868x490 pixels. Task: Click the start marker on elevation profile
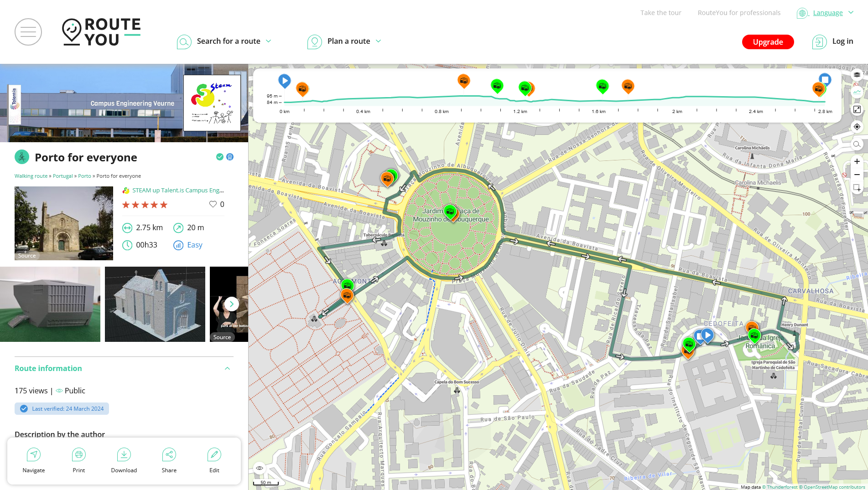pos(284,81)
